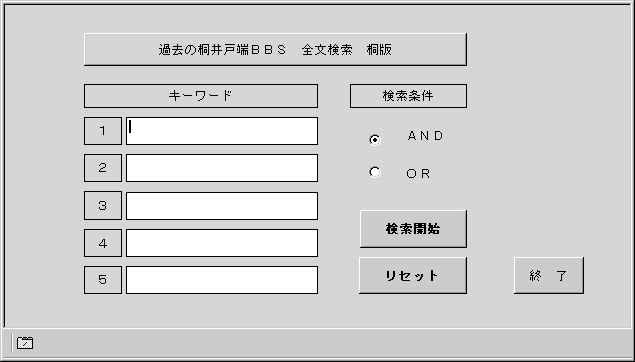The image size is (635, 362).
Task: Click the リセット reset button
Action: [x=413, y=275]
